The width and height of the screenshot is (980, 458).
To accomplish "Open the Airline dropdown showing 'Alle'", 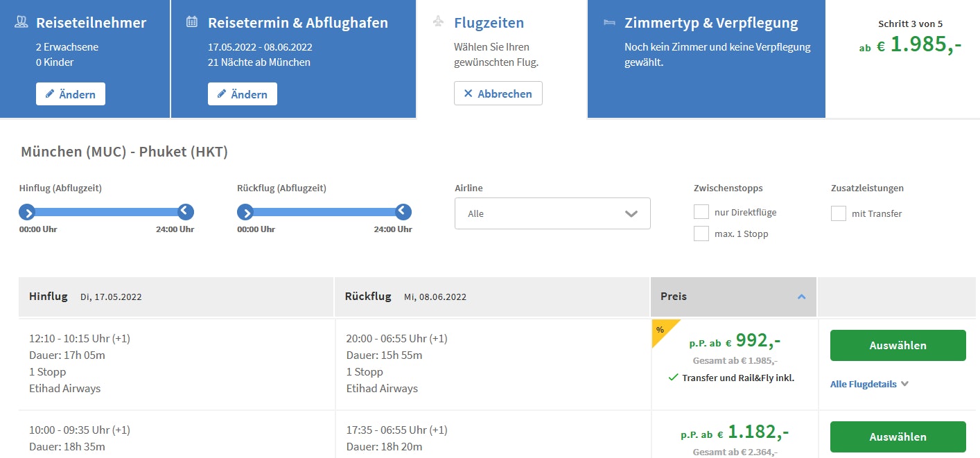I will (x=552, y=213).
